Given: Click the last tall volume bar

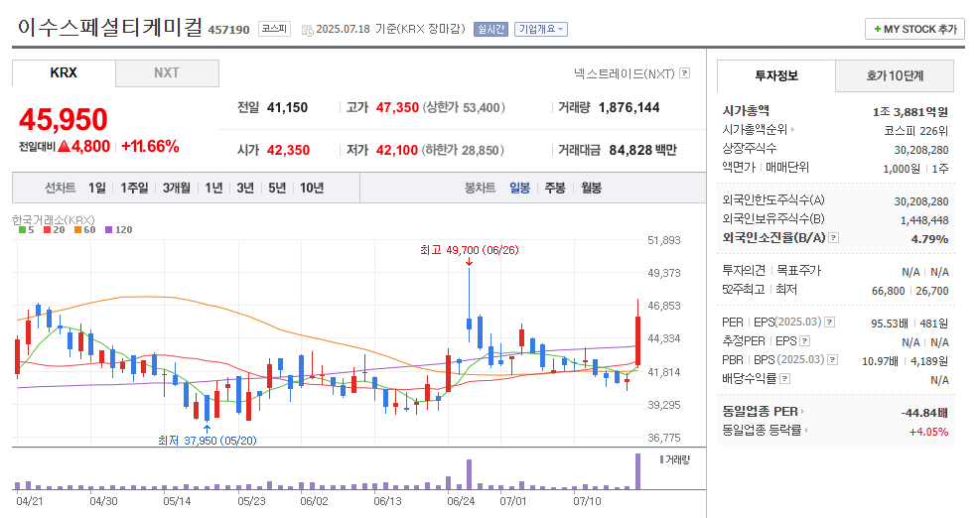Looking at the screenshot, I should tap(637, 471).
